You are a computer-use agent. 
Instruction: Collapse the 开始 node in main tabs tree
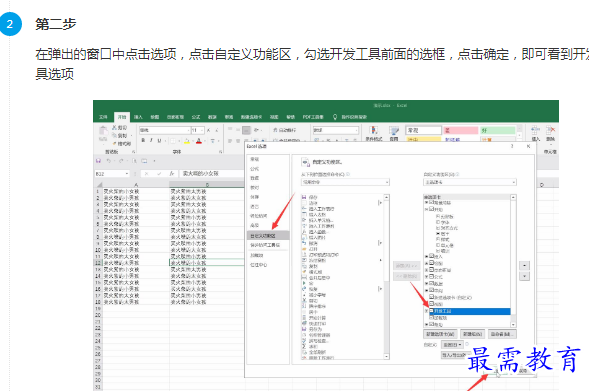[x=426, y=210]
